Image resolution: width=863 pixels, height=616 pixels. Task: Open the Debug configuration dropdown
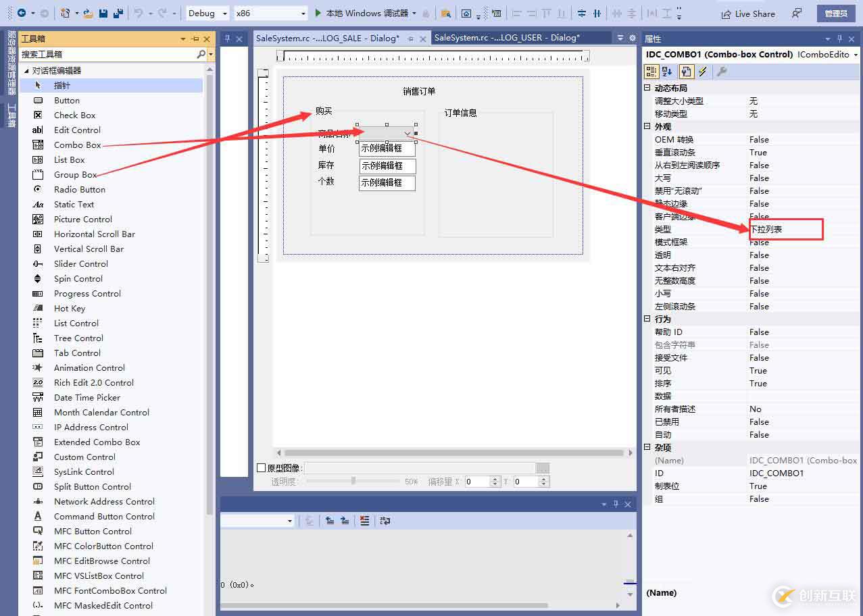(x=207, y=13)
